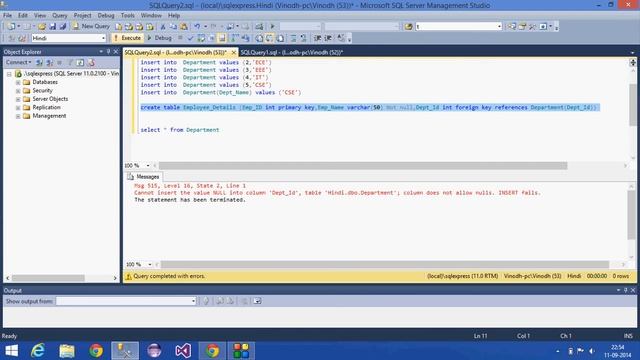Click the Undo arrow icon
This screenshot has width=640, height=360.
(x=197, y=27)
